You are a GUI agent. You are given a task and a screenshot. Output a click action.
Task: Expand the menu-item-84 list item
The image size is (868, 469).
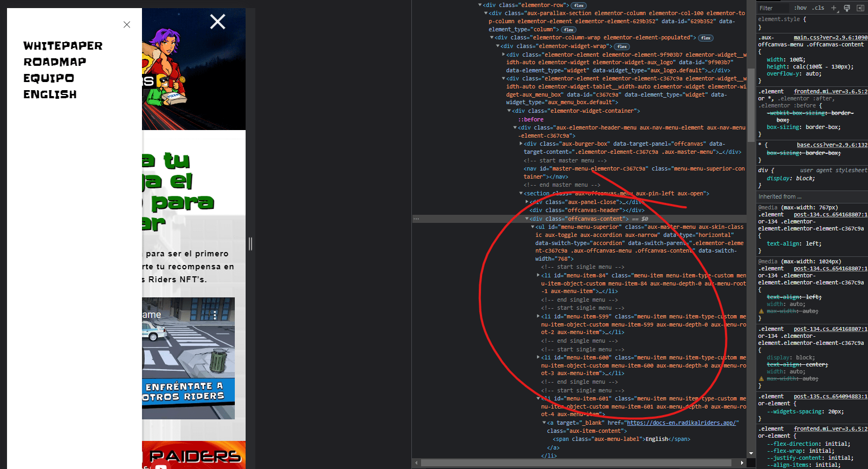(x=538, y=275)
